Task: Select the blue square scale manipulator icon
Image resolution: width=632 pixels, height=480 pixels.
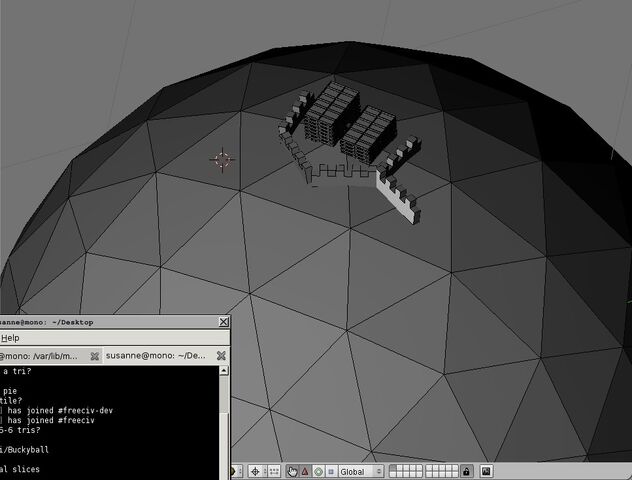Action: point(331,471)
